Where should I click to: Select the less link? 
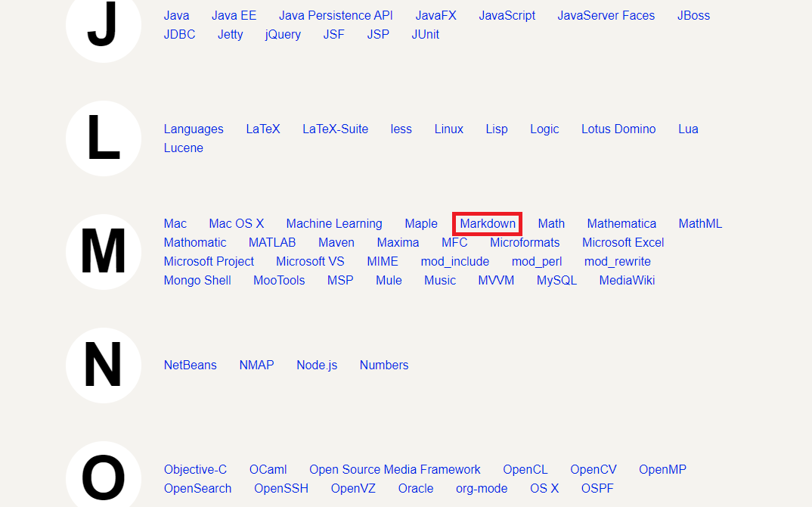[401, 129]
